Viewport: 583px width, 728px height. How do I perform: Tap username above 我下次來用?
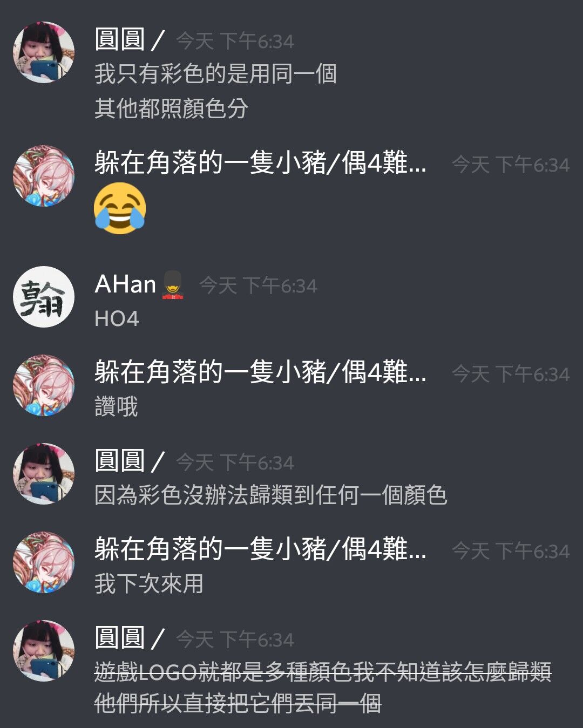pos(261,549)
